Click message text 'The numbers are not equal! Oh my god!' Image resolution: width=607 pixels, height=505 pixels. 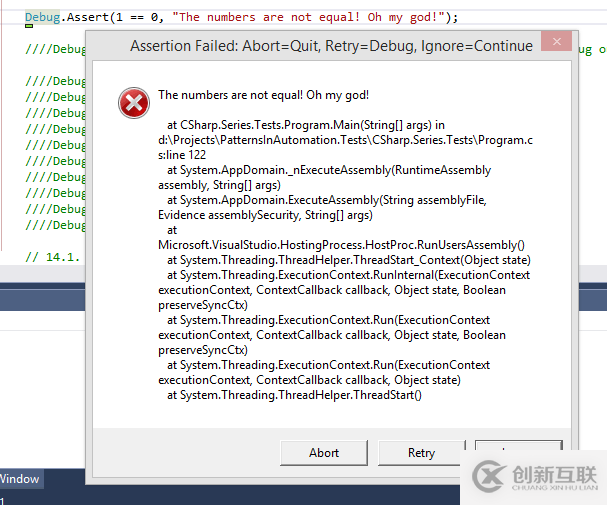pyautogui.click(x=264, y=95)
